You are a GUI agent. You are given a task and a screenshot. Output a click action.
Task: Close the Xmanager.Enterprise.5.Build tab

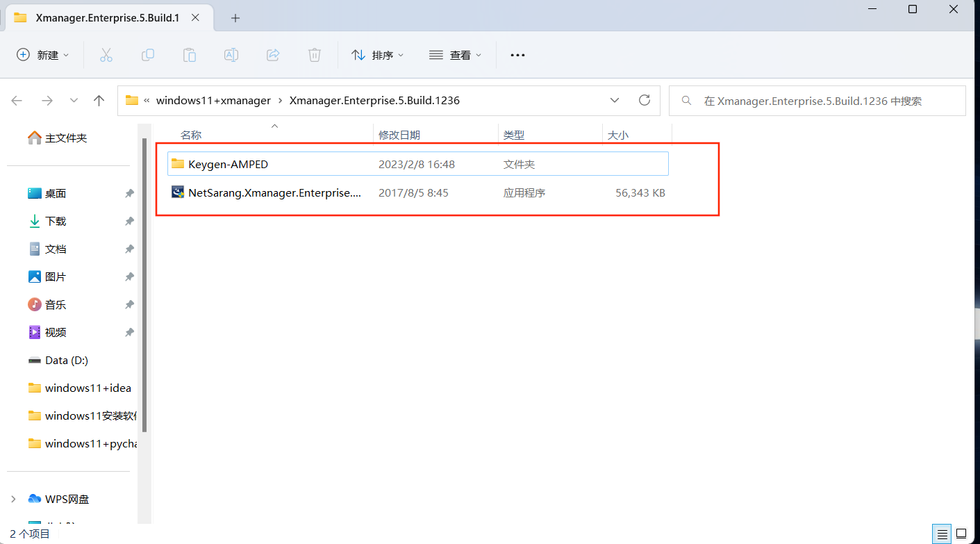click(197, 18)
